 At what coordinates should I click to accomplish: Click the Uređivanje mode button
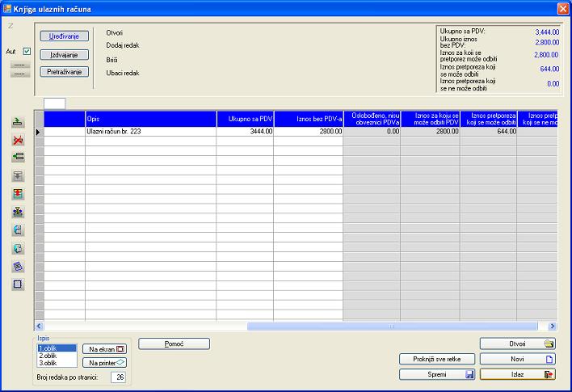pyautogui.click(x=62, y=36)
